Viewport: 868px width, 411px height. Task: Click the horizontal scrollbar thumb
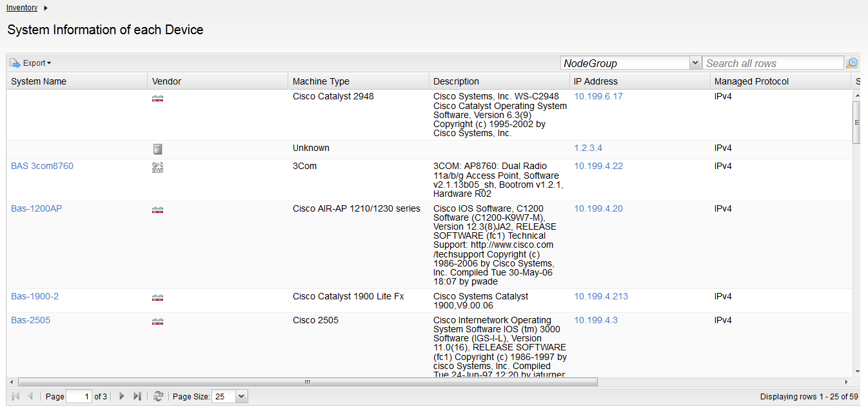pos(308,382)
